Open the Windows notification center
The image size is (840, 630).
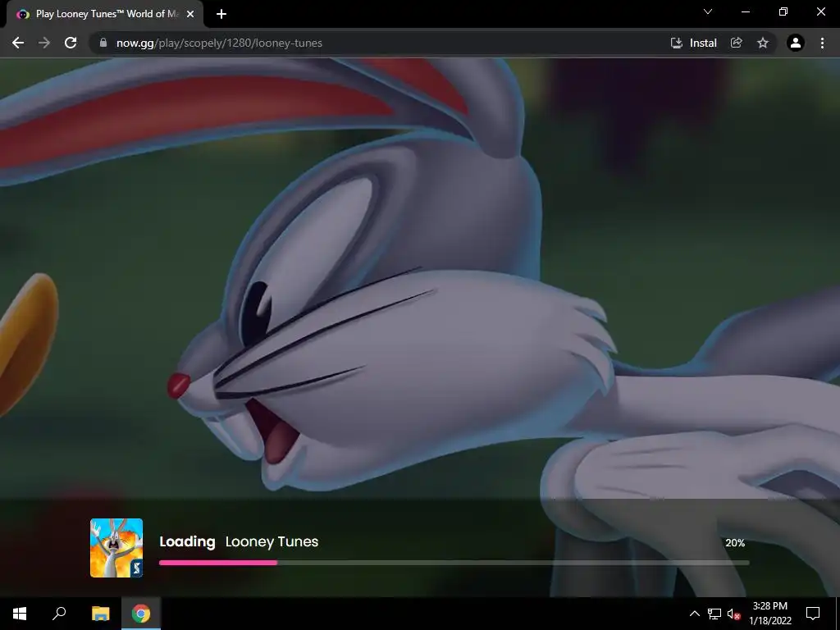[x=813, y=614]
